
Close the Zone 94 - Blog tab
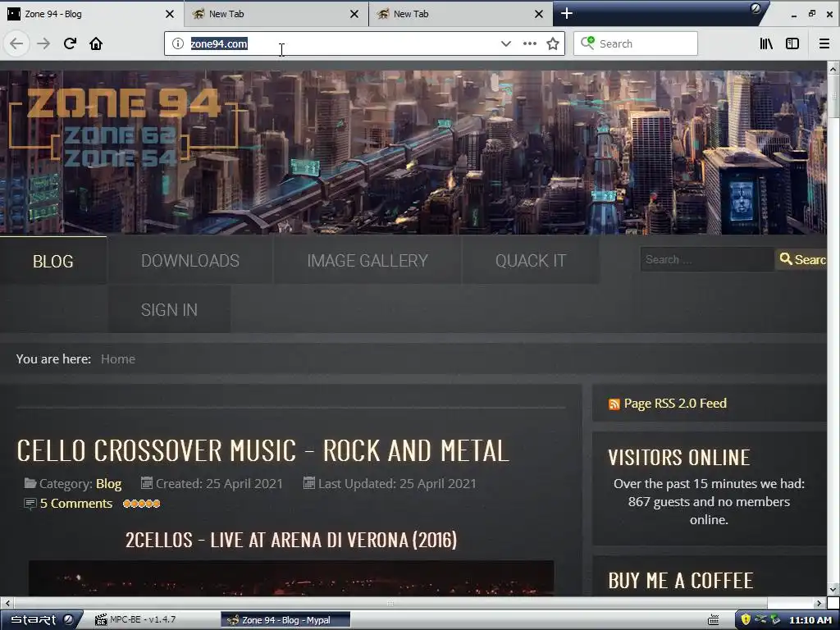pos(169,14)
